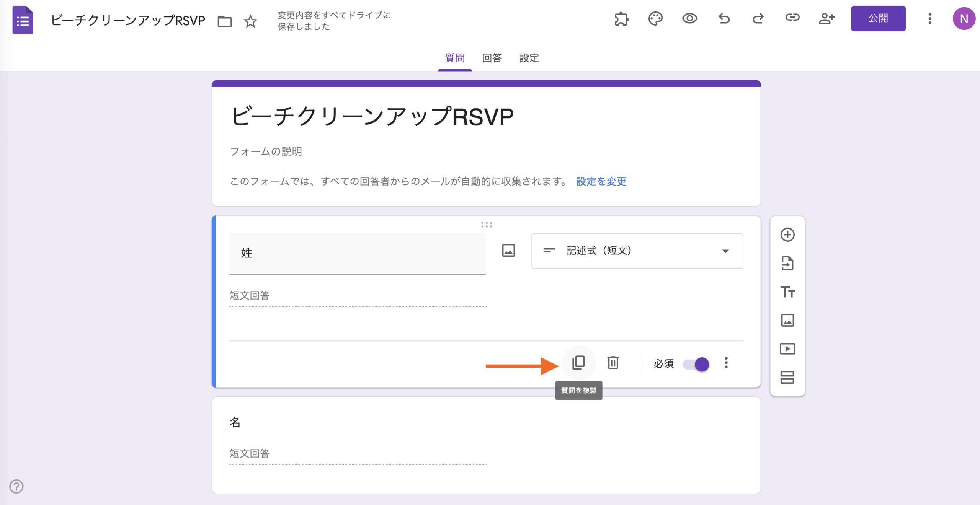Add an image from the sidebar toolbar
This screenshot has height=505, width=980.
coord(787,320)
